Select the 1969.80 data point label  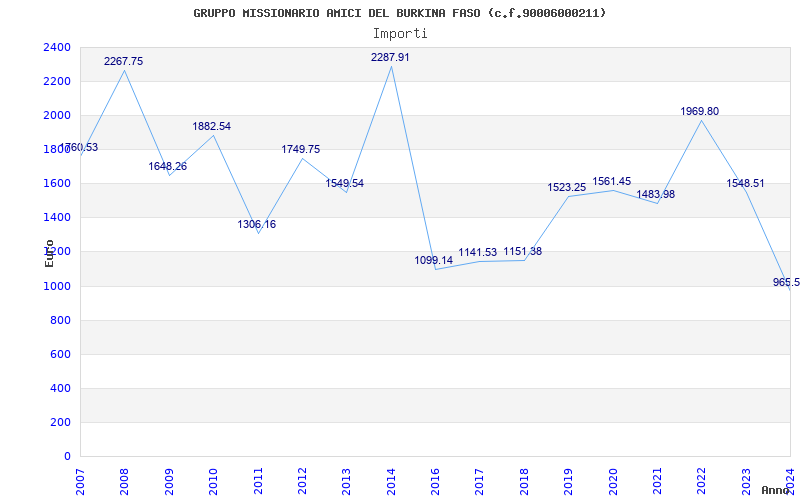click(699, 112)
